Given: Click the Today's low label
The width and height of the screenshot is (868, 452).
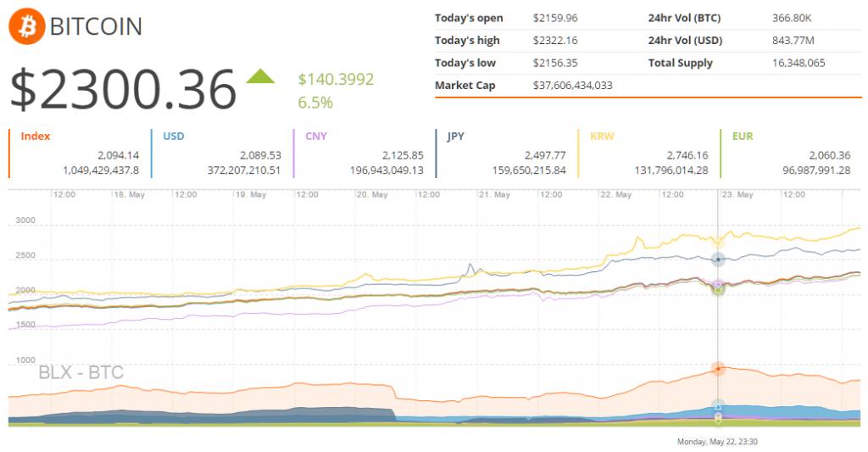Looking at the screenshot, I should (465, 63).
